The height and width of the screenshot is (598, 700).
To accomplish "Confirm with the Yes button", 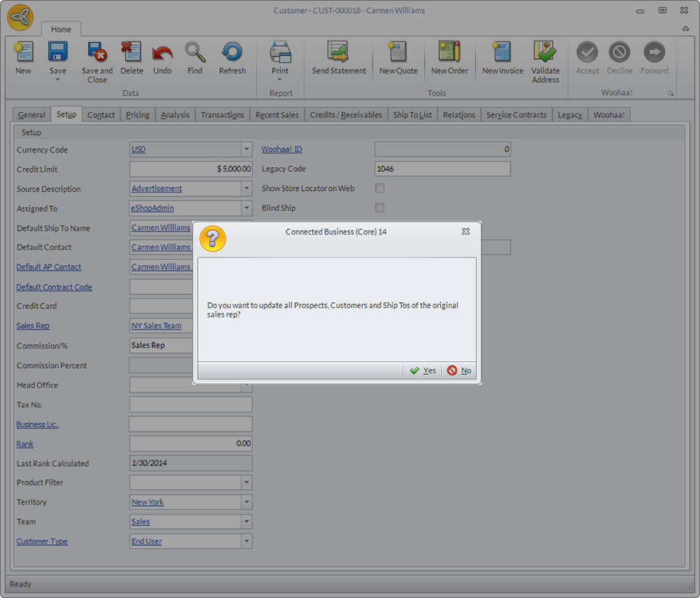I will pos(422,370).
